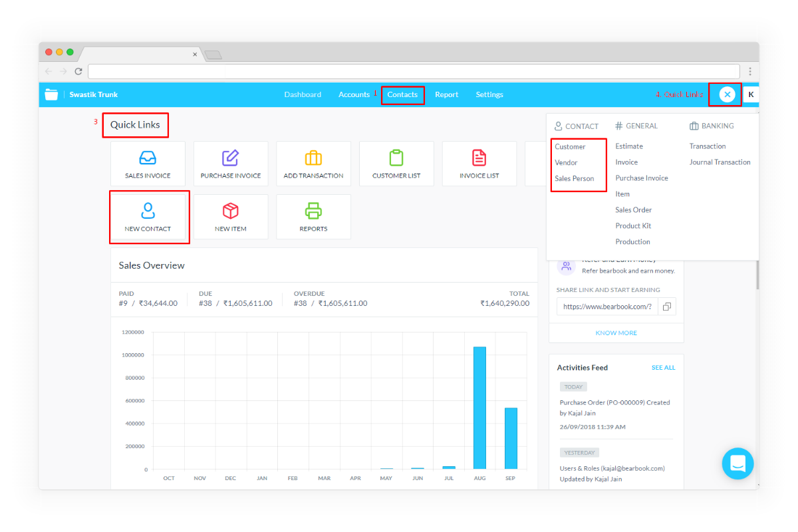
Task: Open the Purchase Invoice quick link tile
Action: point(231,164)
